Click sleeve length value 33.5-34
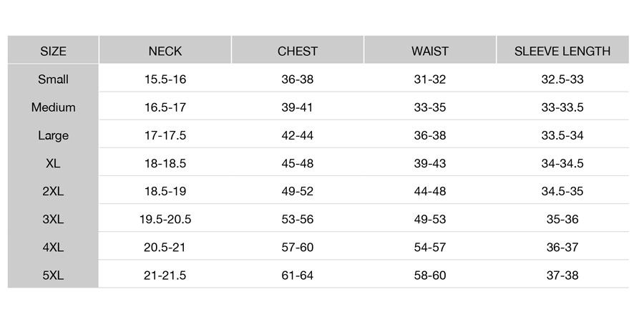Viewport: 644px width, 322px height. 562,135
